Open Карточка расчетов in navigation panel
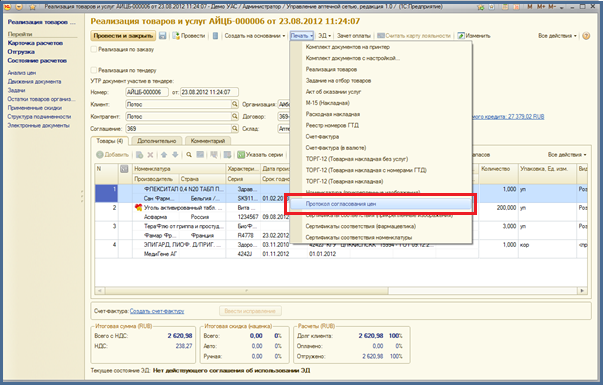 [35, 43]
